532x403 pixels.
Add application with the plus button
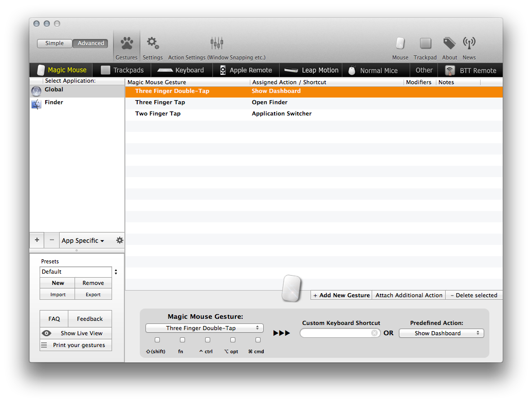pos(37,240)
